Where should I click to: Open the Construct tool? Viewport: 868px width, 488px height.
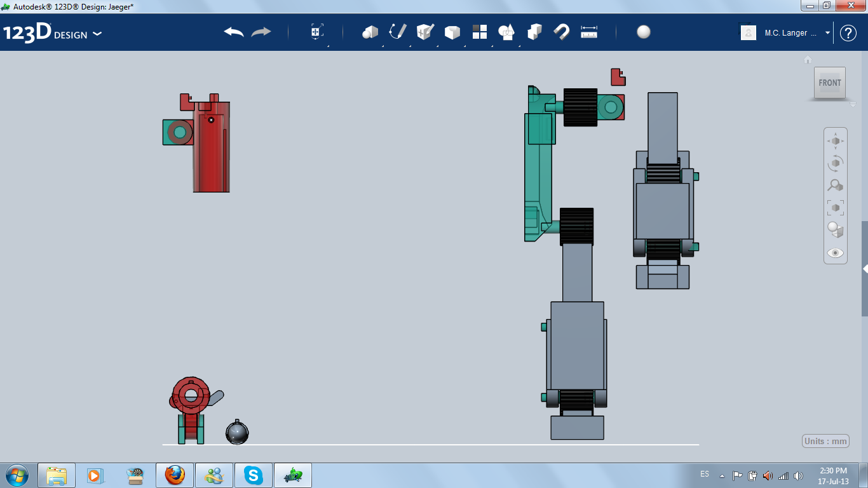[425, 32]
